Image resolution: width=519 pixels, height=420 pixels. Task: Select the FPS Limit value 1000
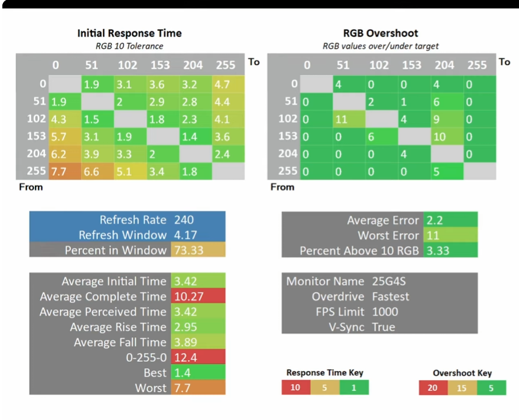tap(385, 312)
